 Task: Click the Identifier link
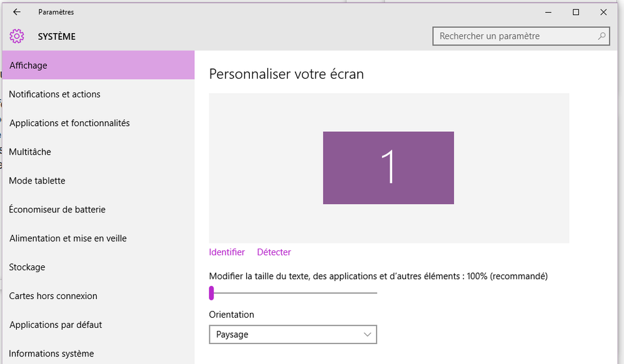pyautogui.click(x=227, y=252)
